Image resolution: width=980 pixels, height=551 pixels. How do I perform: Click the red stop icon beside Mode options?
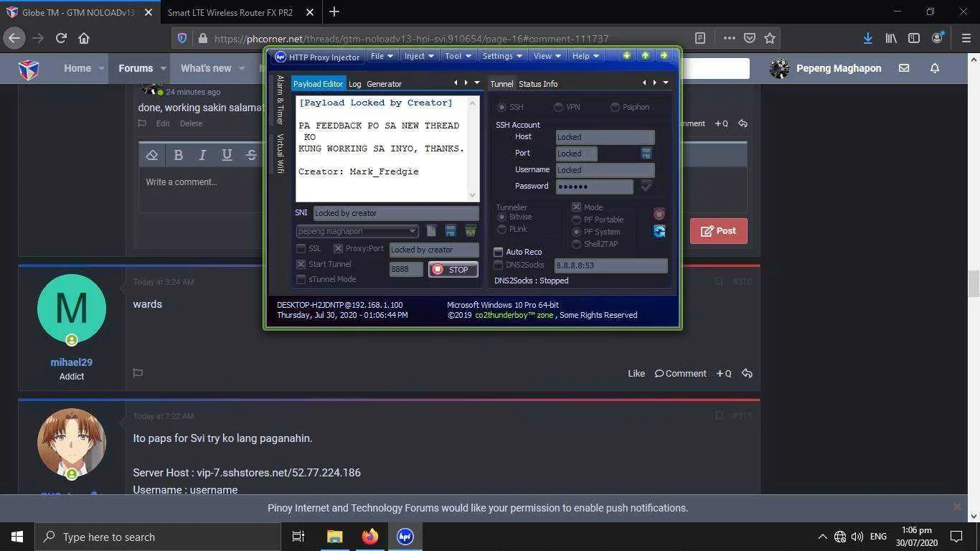pyautogui.click(x=659, y=214)
